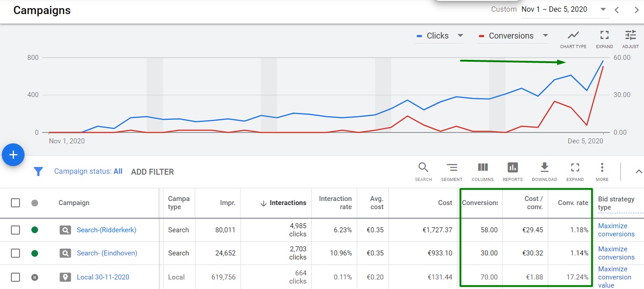Tick the Search- (Eindhoven) campaign checkbox
The height and width of the screenshot is (289, 644).
pos(15,253)
